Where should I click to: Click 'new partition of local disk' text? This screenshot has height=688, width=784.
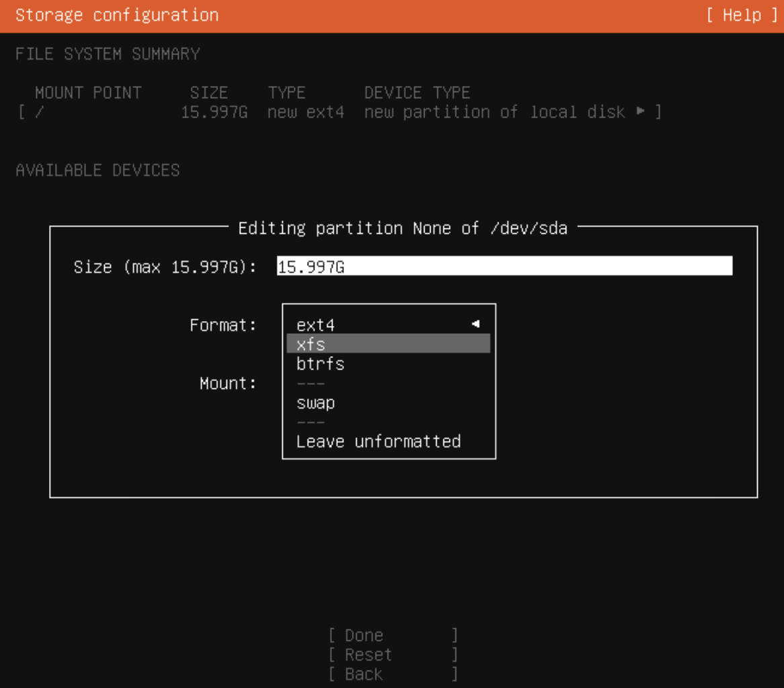pyautogui.click(x=494, y=112)
